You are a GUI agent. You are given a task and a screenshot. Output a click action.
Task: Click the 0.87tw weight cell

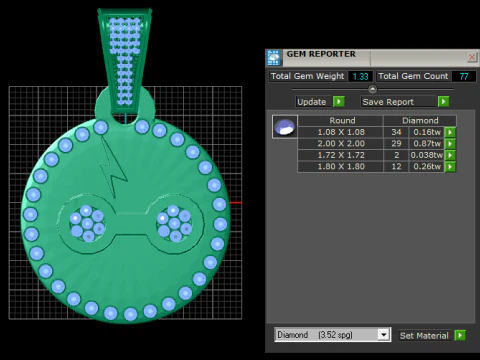point(427,143)
